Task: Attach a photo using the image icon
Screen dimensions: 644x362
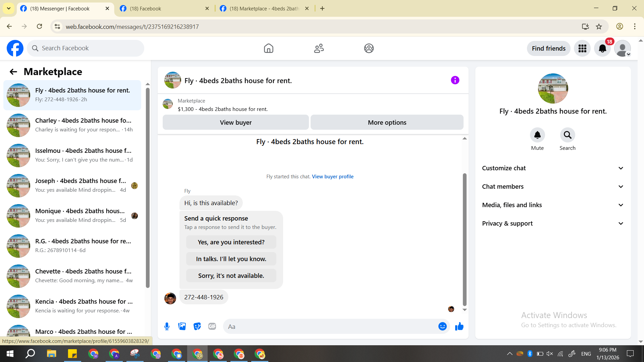Action: coord(182,326)
